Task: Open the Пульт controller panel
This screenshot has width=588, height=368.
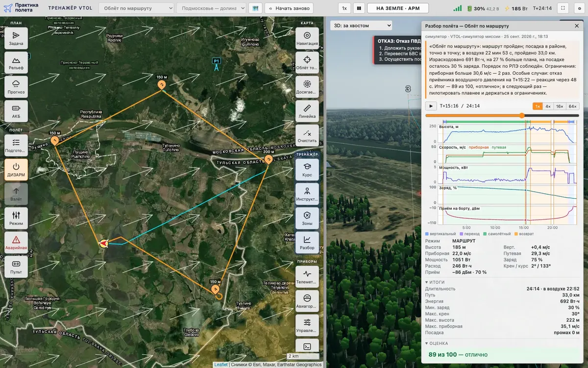Action: click(16, 267)
